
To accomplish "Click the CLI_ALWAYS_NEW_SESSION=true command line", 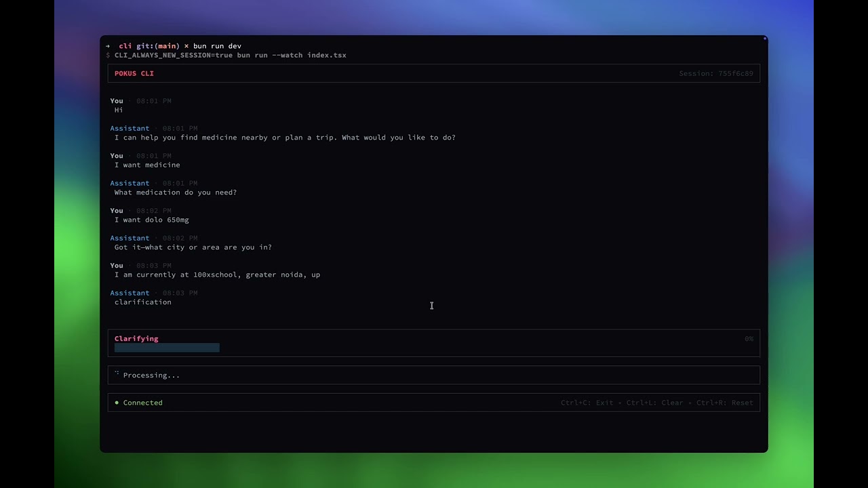I will pyautogui.click(x=231, y=55).
